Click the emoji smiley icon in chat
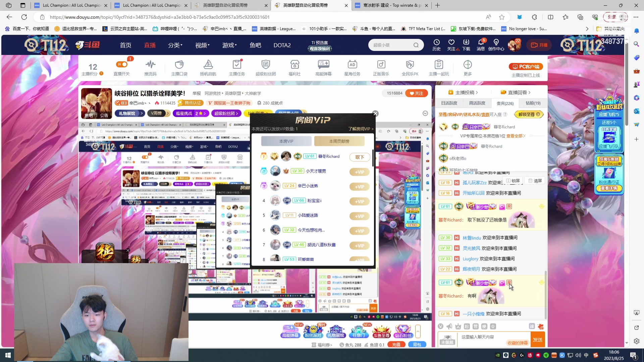The image size is (644, 362). [441, 326]
